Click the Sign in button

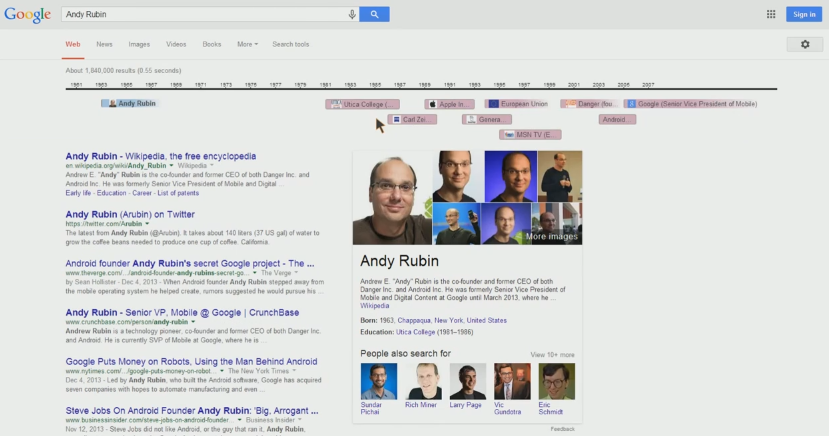pos(803,14)
